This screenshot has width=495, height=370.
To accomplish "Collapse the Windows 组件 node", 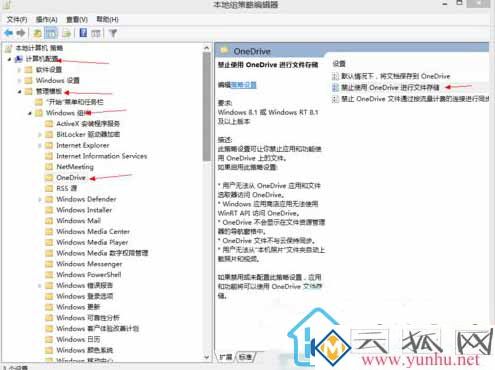I will tap(30, 113).
